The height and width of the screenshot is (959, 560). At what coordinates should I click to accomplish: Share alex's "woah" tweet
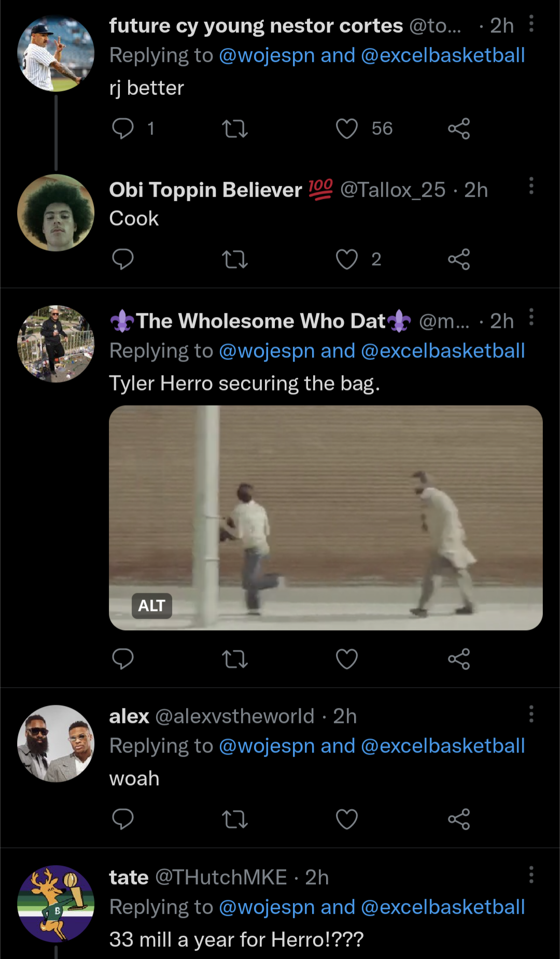(x=459, y=819)
